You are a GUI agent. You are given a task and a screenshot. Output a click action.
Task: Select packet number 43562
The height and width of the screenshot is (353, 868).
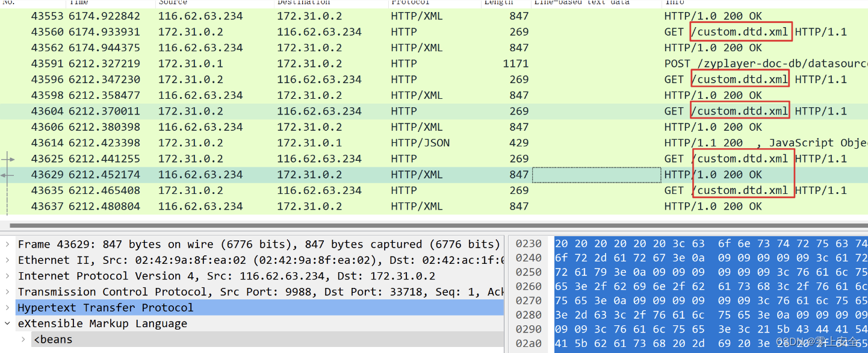pyautogui.click(x=434, y=48)
